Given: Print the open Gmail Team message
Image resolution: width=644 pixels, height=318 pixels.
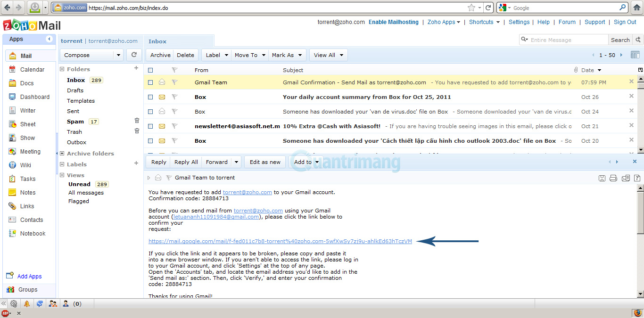Looking at the screenshot, I should coord(612,178).
